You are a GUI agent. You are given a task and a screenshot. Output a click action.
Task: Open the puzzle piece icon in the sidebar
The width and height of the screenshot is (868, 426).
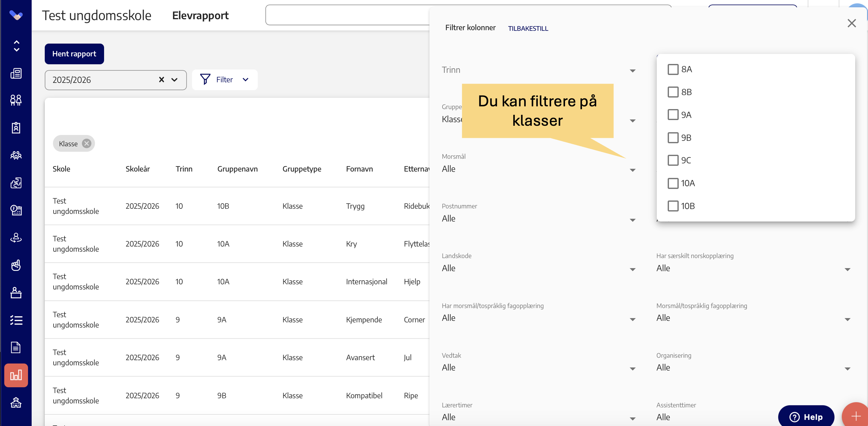tap(16, 183)
